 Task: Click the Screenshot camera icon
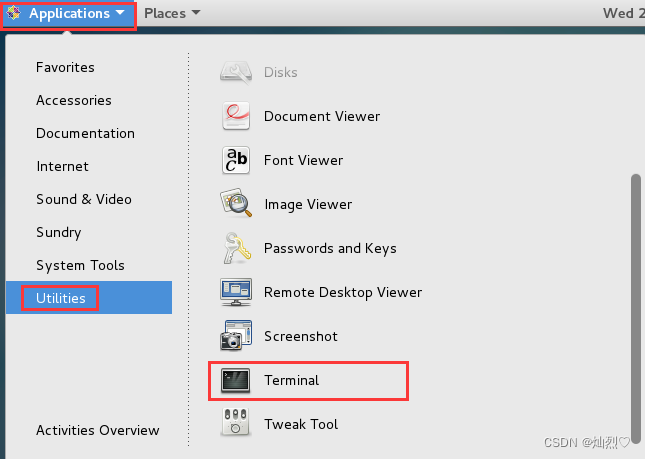[236, 335]
